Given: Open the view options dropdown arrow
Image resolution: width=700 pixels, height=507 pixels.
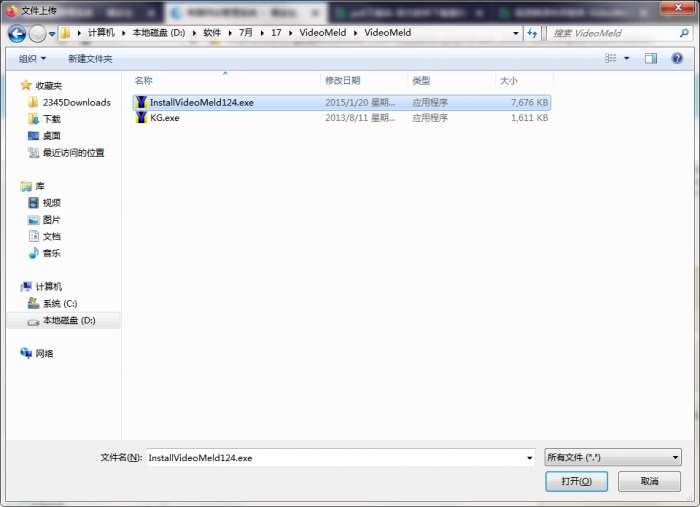Looking at the screenshot, I should point(626,58).
